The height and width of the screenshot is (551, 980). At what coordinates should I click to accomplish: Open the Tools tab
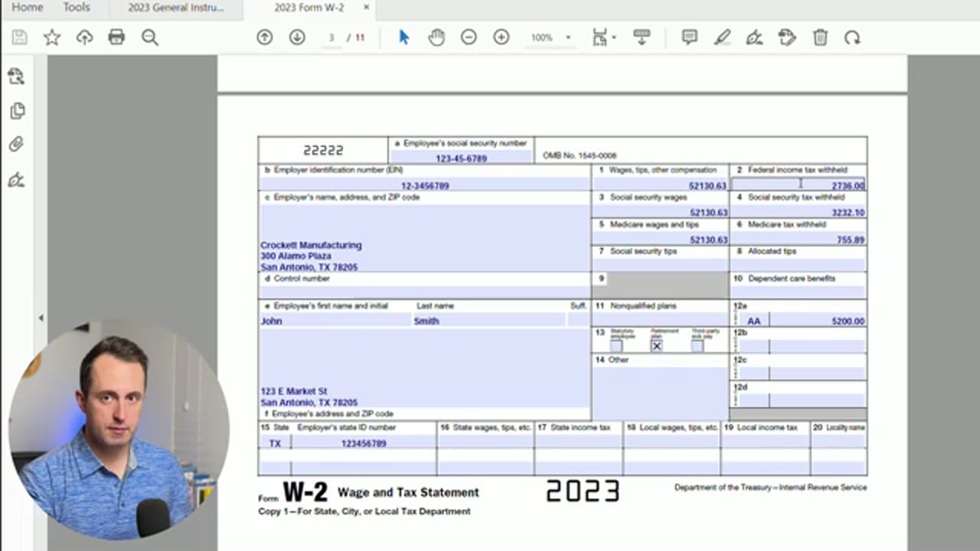pyautogui.click(x=77, y=8)
